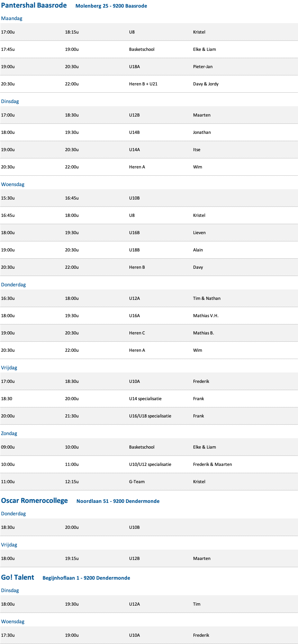Click the Pantershal Baasrode heading

34,6
